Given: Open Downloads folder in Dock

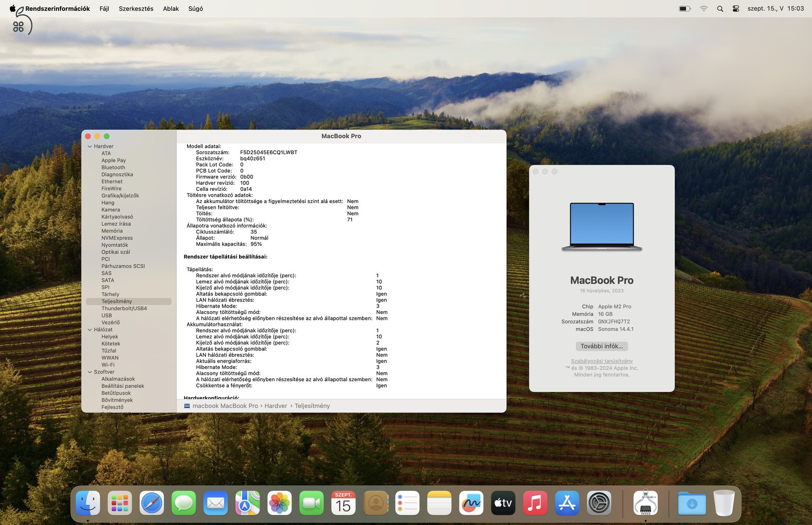Looking at the screenshot, I should click(x=692, y=503).
